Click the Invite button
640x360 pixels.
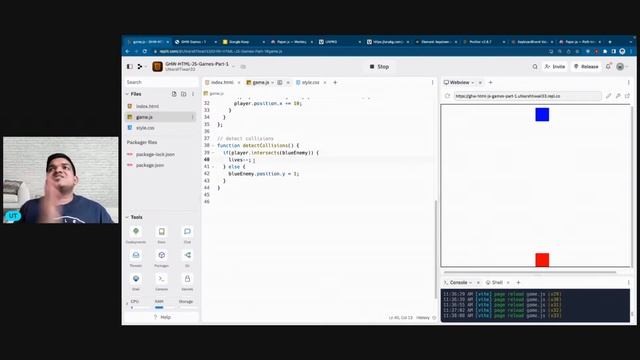pos(555,67)
